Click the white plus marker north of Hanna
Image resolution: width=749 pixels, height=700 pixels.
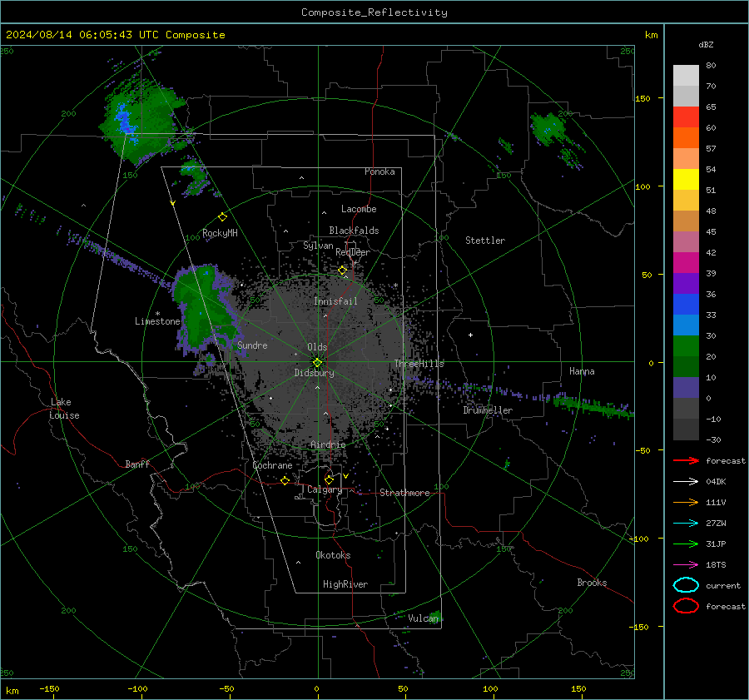470,335
